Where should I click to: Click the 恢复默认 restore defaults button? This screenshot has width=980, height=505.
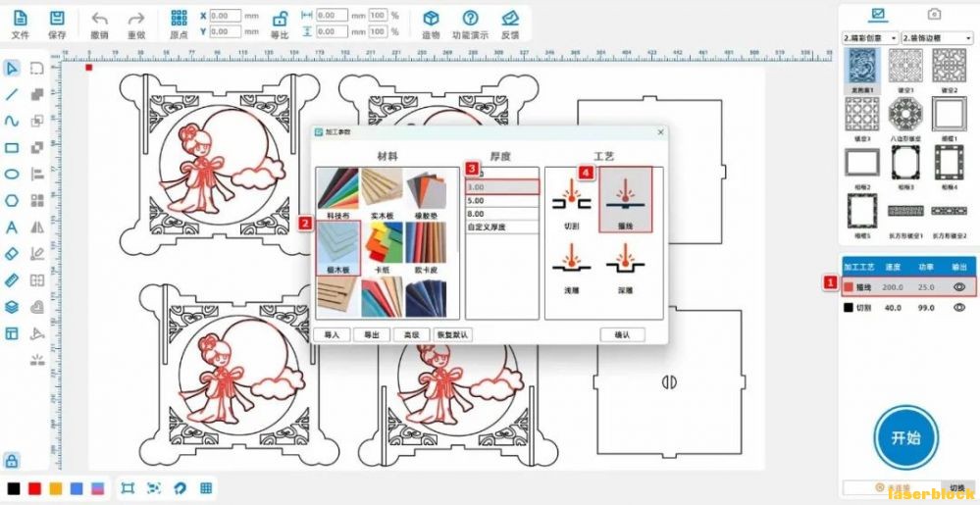click(453, 335)
